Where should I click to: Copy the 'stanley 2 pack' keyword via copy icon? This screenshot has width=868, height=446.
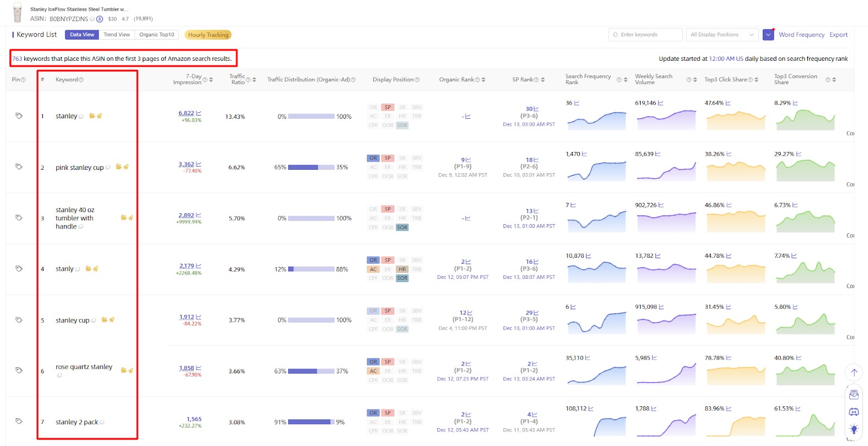[102, 422]
